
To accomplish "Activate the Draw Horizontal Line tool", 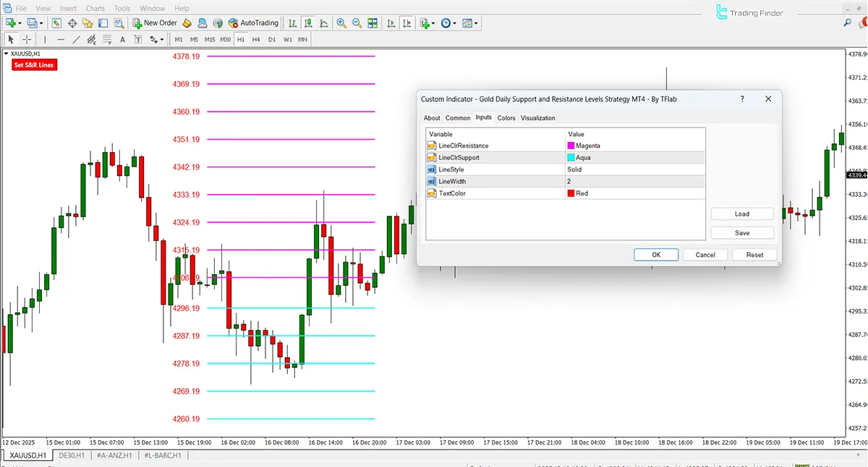I will pos(61,39).
